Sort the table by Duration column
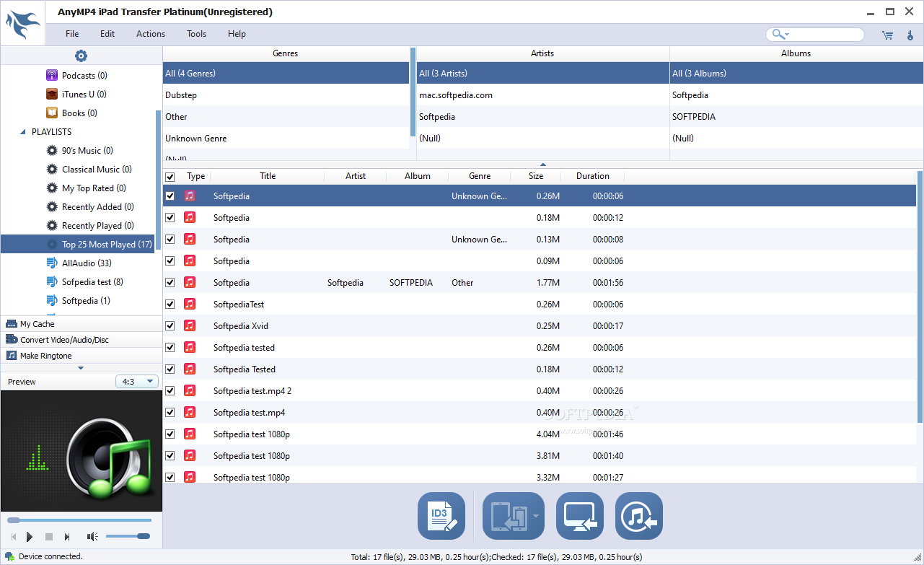Screen dimensions: 924x565 pyautogui.click(x=593, y=176)
